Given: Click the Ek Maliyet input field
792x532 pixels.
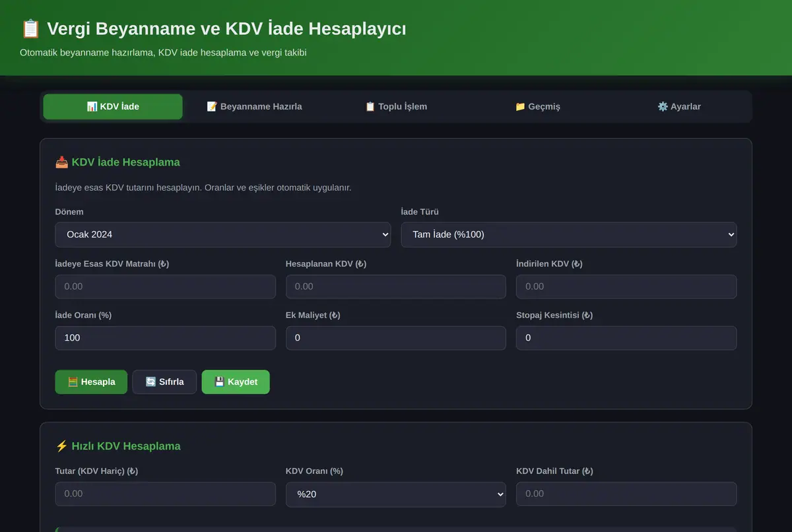Looking at the screenshot, I should (396, 338).
